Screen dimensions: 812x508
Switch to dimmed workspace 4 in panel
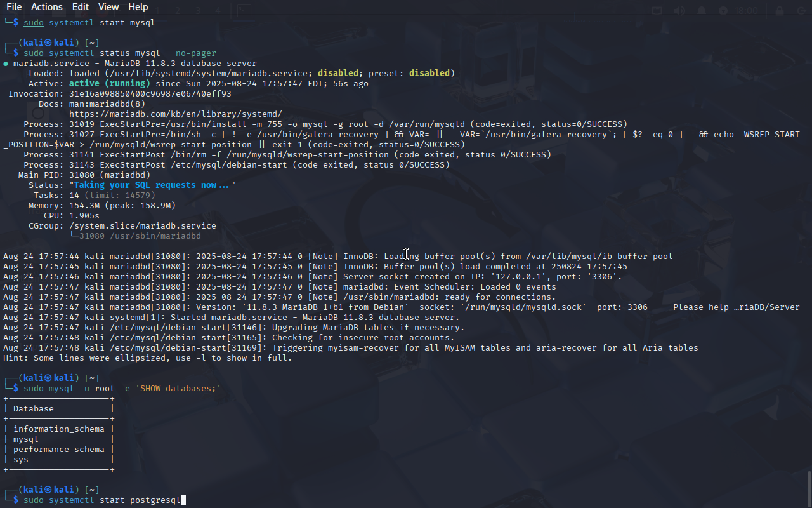(218, 11)
